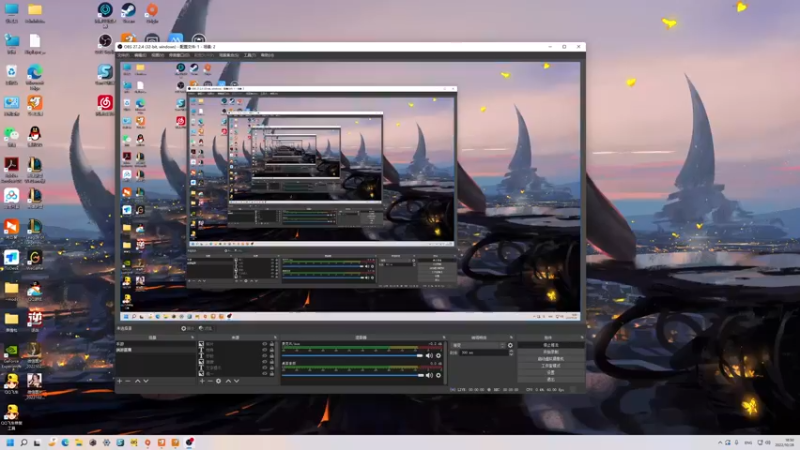
Task: Open the Help menu in OBS menu bar
Action: coord(267,55)
